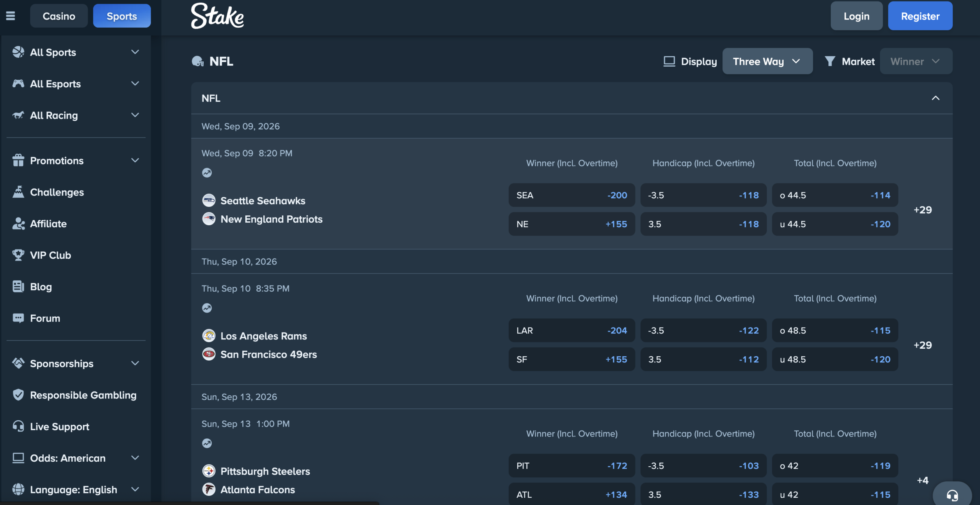This screenshot has width=980, height=505.
Task: Click the VIP Club trophy icon
Action: click(x=18, y=255)
